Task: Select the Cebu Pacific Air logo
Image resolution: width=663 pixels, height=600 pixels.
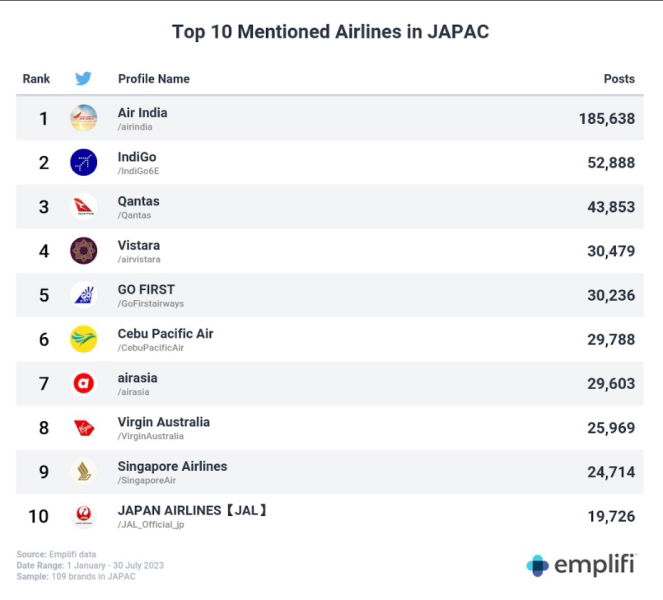Action: pyautogui.click(x=84, y=339)
